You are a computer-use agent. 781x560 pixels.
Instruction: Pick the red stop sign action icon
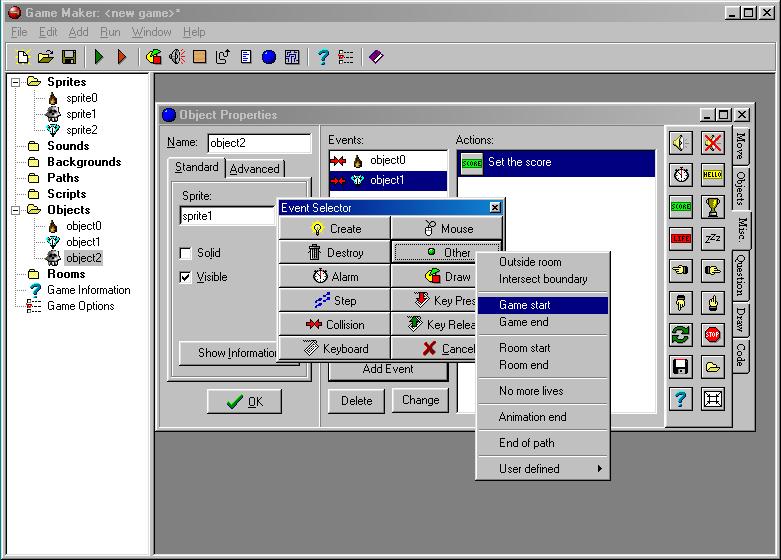(x=712, y=335)
